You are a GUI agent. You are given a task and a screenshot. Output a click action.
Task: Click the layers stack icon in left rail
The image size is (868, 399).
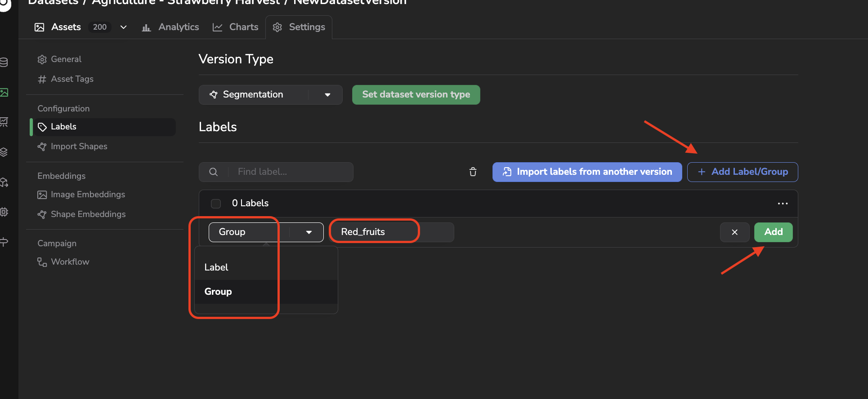[4, 152]
